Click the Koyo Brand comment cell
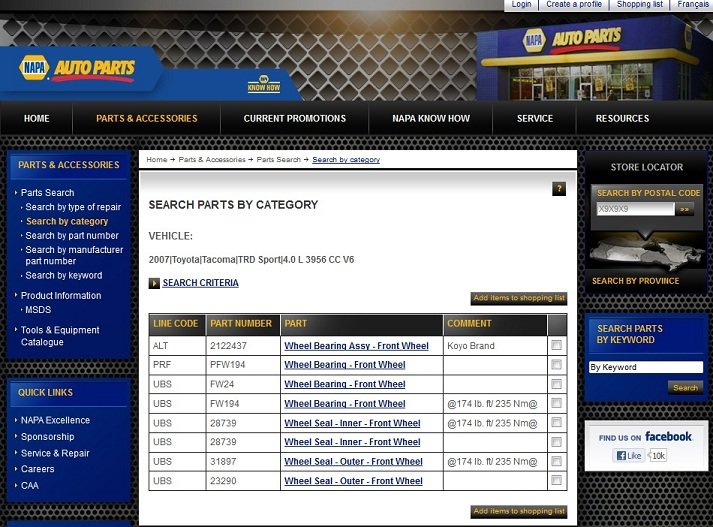The height and width of the screenshot is (527, 713). click(495, 346)
